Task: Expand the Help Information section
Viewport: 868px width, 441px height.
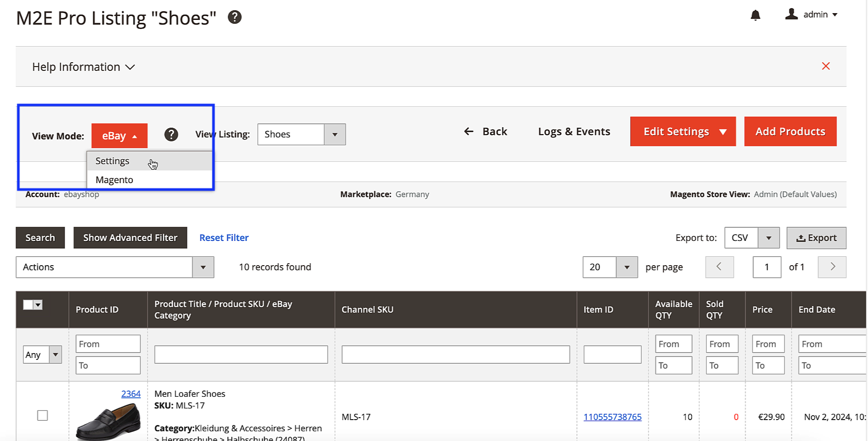Action: (83, 67)
